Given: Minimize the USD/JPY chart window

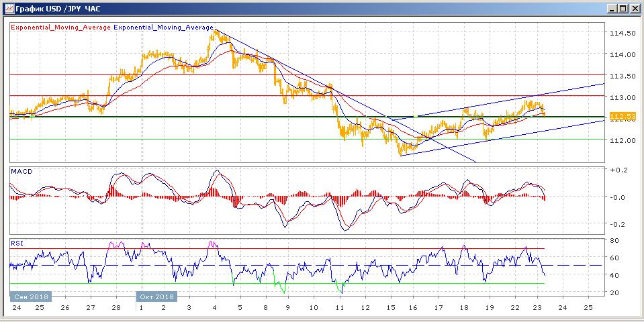Looking at the screenshot, I should tap(611, 8).
